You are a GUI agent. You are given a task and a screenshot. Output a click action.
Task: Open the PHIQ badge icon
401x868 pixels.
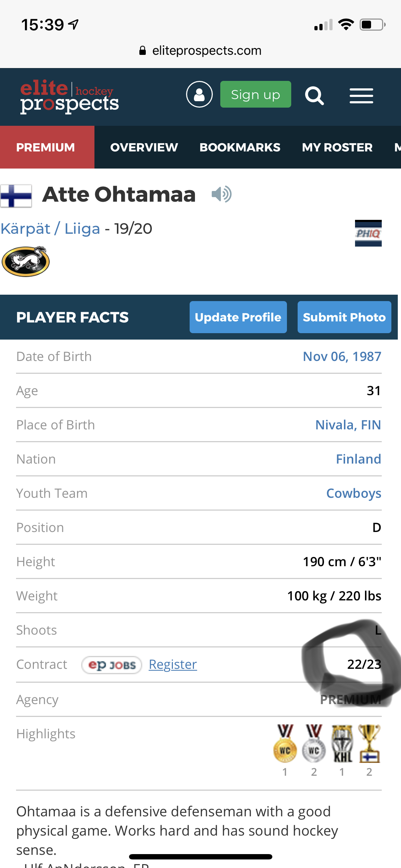pyautogui.click(x=368, y=233)
